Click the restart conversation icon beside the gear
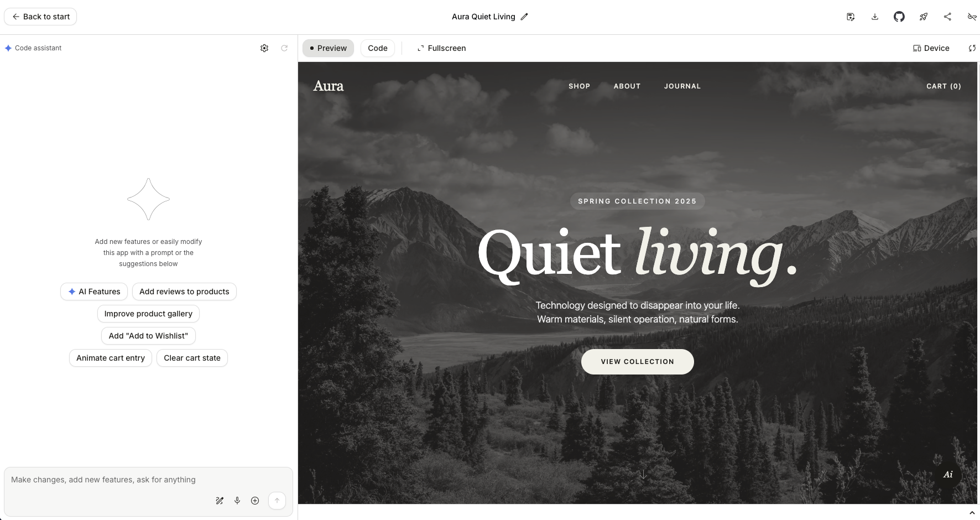The image size is (980, 520). point(284,48)
